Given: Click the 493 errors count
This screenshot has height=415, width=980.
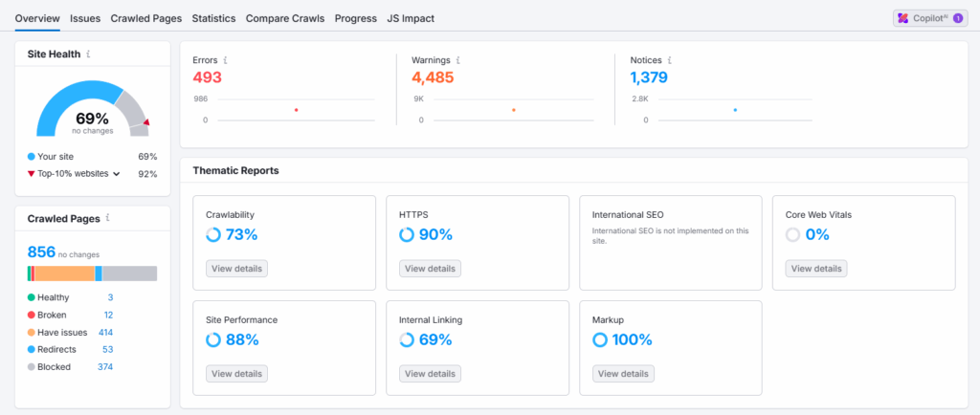Looking at the screenshot, I should click(x=207, y=77).
